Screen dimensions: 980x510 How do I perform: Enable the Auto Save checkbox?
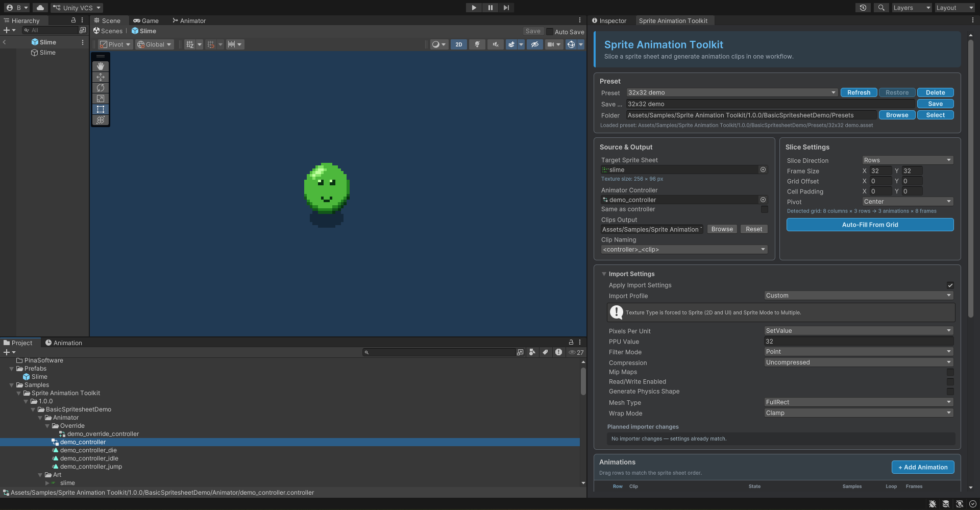[x=550, y=32]
